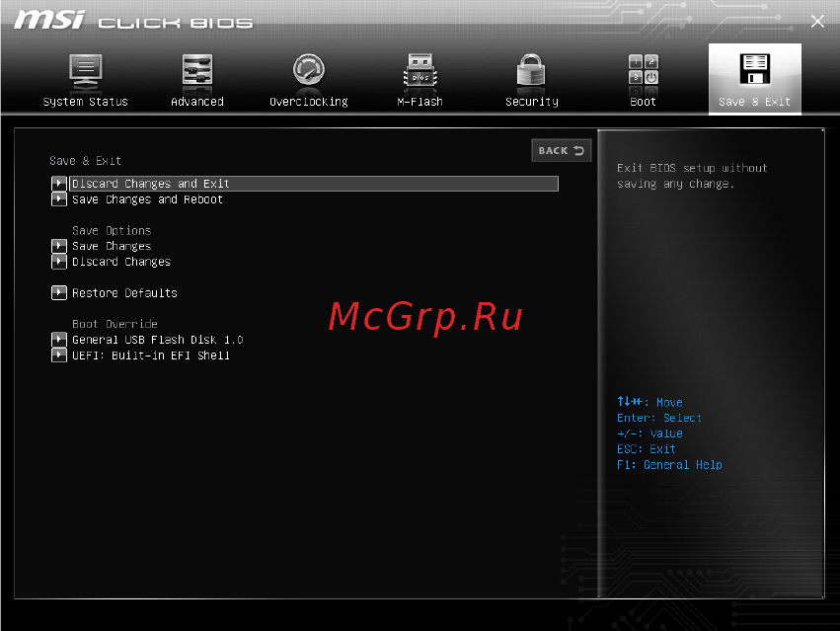Click the Boot Override heading
This screenshot has width=840, height=631.
click(x=115, y=324)
